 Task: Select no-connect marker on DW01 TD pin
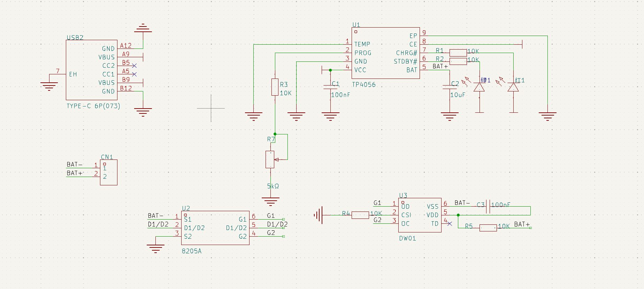[x=450, y=223]
